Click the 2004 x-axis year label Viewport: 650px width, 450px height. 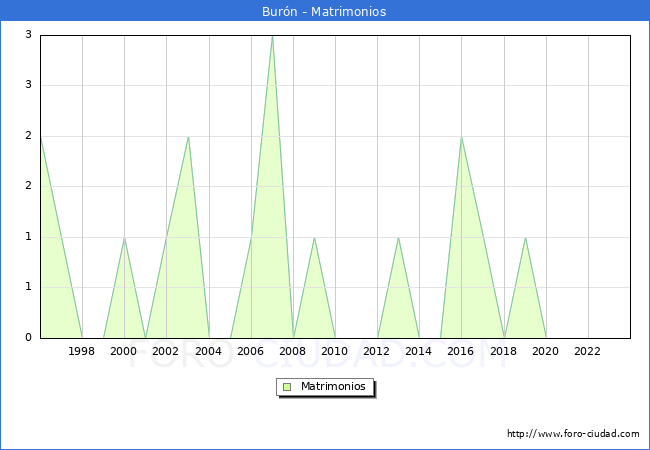click(x=208, y=351)
